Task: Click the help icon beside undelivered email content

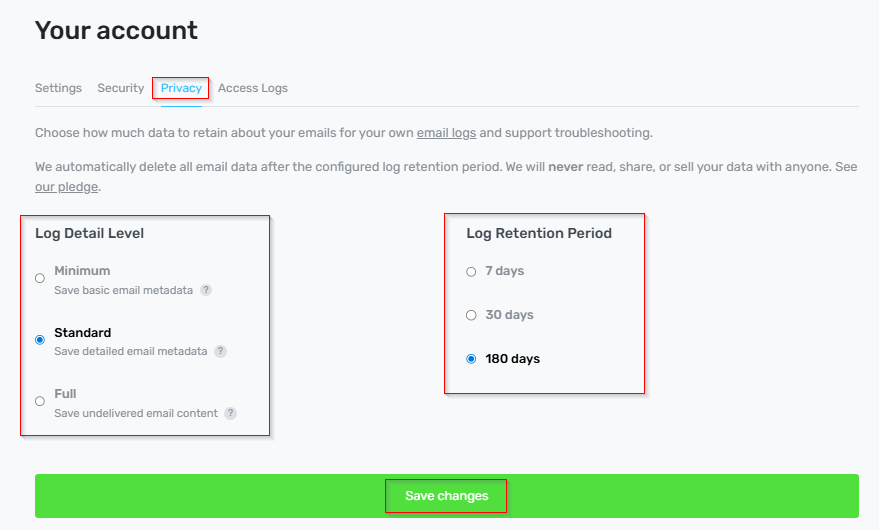Action: (x=230, y=413)
